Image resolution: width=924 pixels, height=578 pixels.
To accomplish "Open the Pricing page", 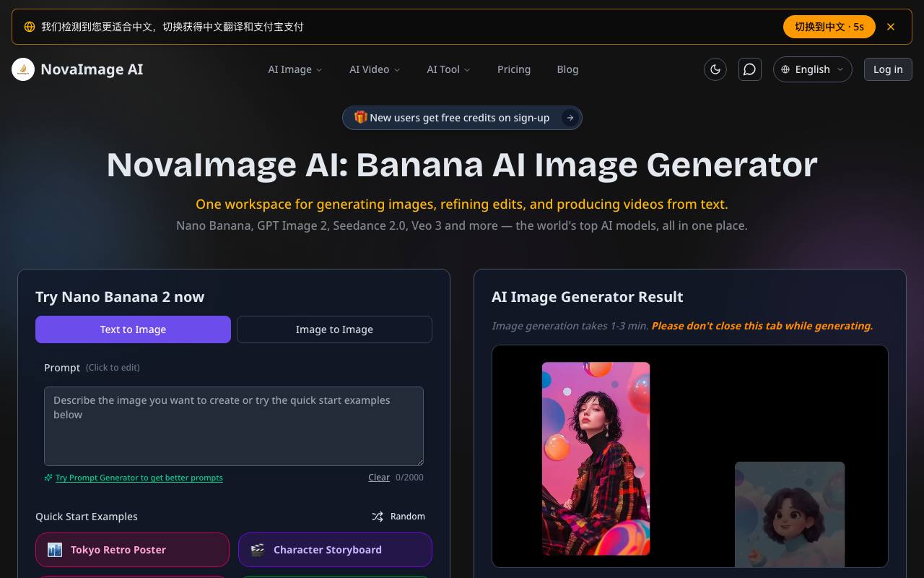I will point(514,69).
